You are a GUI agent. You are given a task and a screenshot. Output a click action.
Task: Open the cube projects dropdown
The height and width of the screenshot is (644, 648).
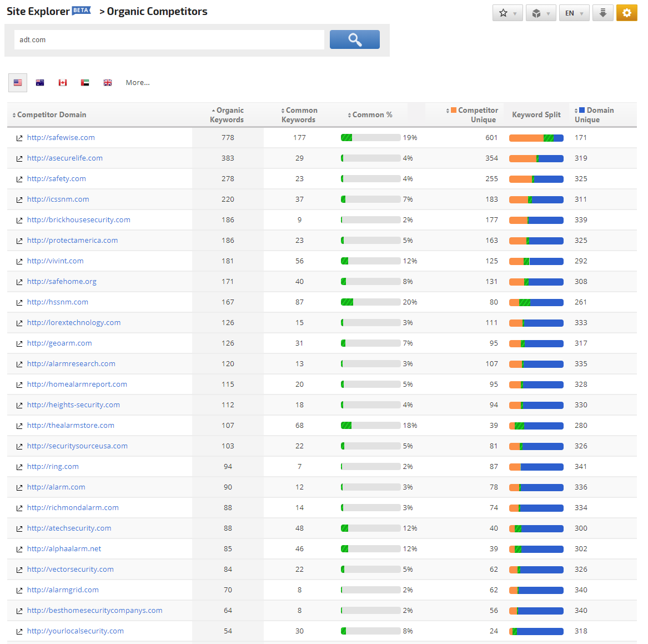540,13
